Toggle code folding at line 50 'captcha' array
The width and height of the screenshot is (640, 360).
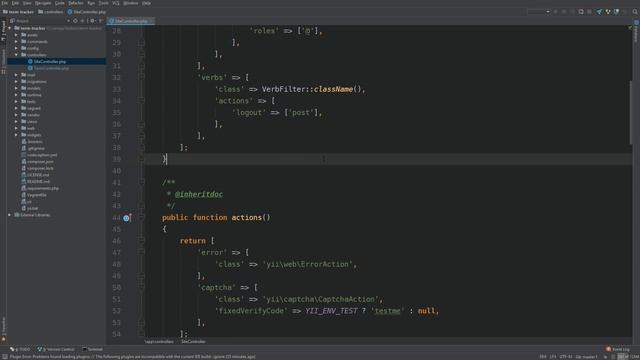[141, 288]
